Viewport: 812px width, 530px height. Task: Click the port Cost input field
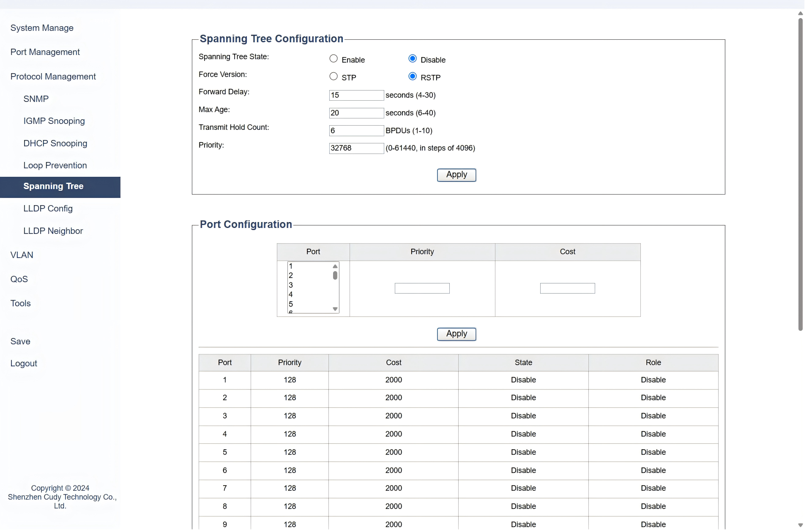tap(567, 288)
